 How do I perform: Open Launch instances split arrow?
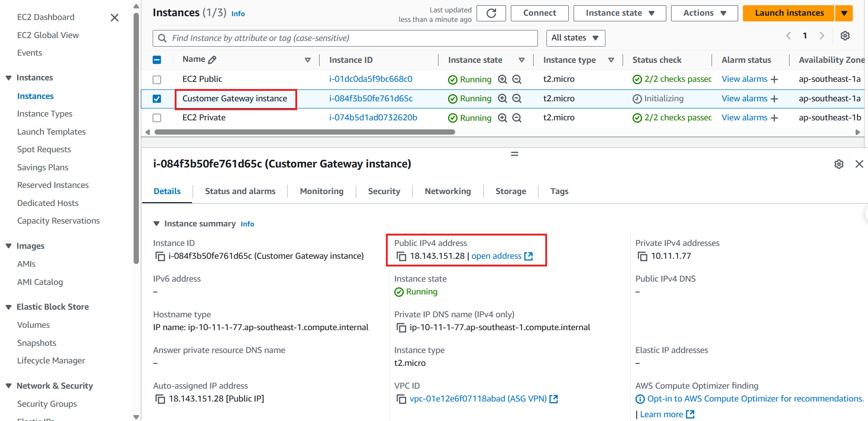844,13
